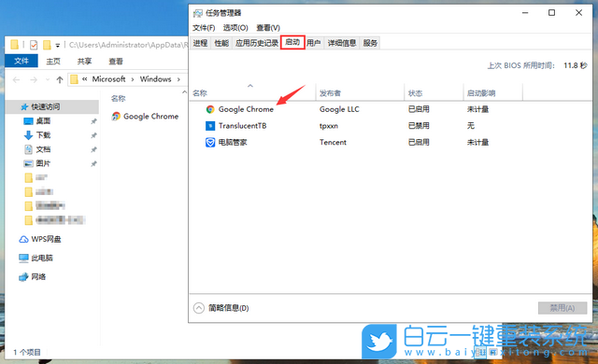Screen dimensions: 598x364
Task: Collapse Task Manager via 简略信息 arrow
Action: (x=199, y=308)
